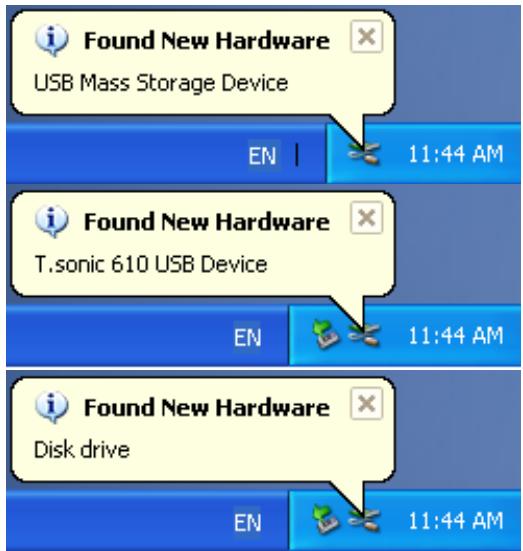Open EN language selector in bottom taskbar
The height and width of the screenshot is (551, 523).
247,522
